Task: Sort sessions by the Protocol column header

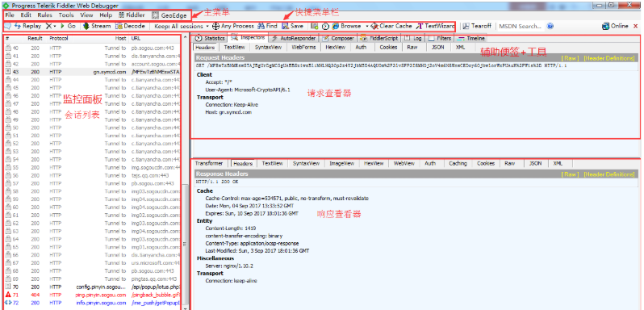Action: pos(59,39)
